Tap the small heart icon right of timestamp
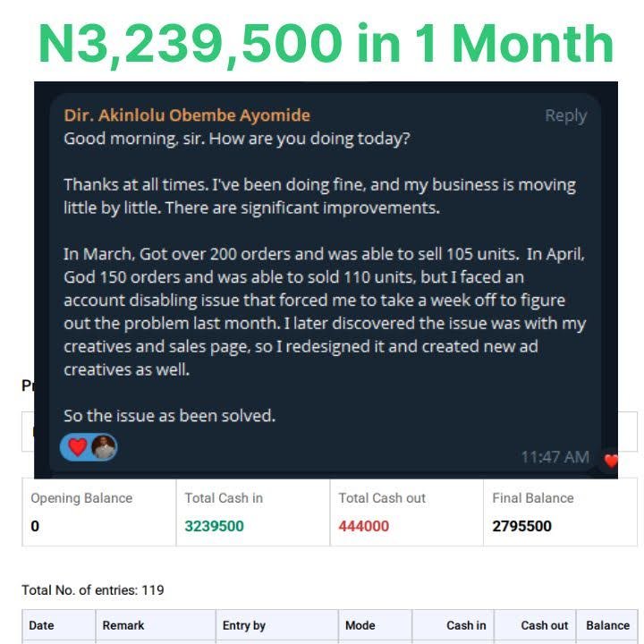644x644 pixels. point(611,461)
